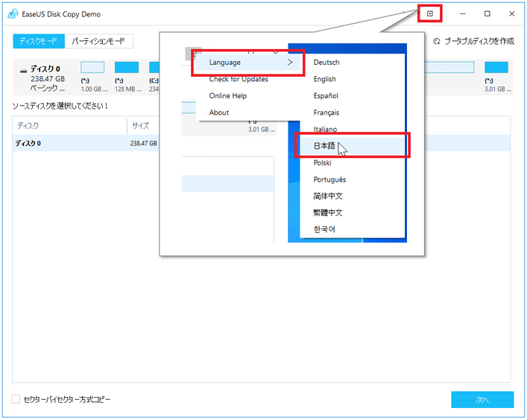Select the 128 MB partition block
The image size is (527, 420).
pyautogui.click(x=127, y=68)
